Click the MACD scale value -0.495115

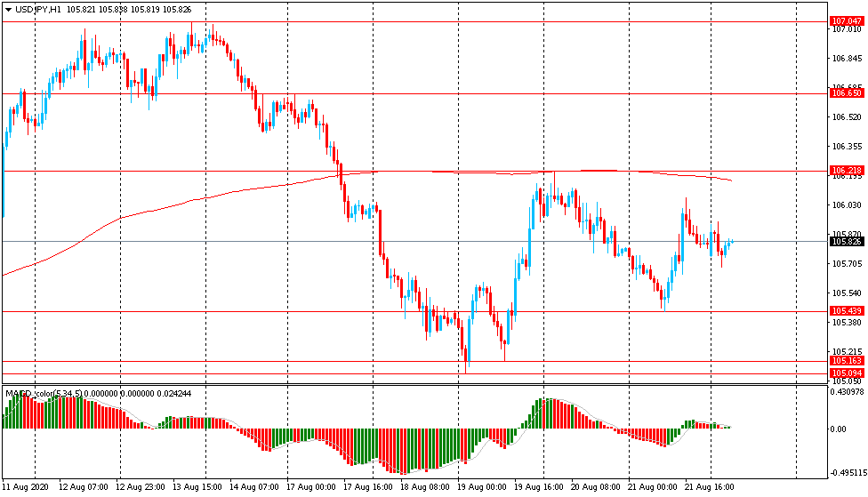pyautogui.click(x=848, y=473)
